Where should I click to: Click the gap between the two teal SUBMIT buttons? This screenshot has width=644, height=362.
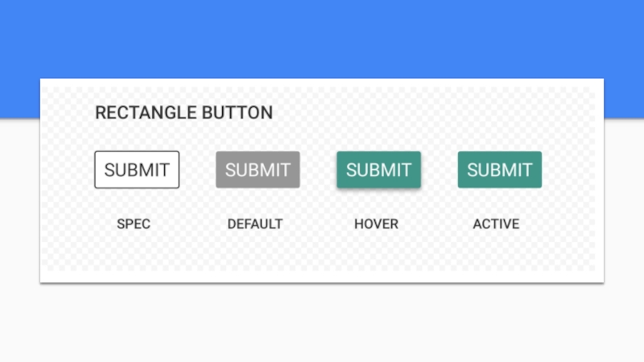(x=440, y=170)
